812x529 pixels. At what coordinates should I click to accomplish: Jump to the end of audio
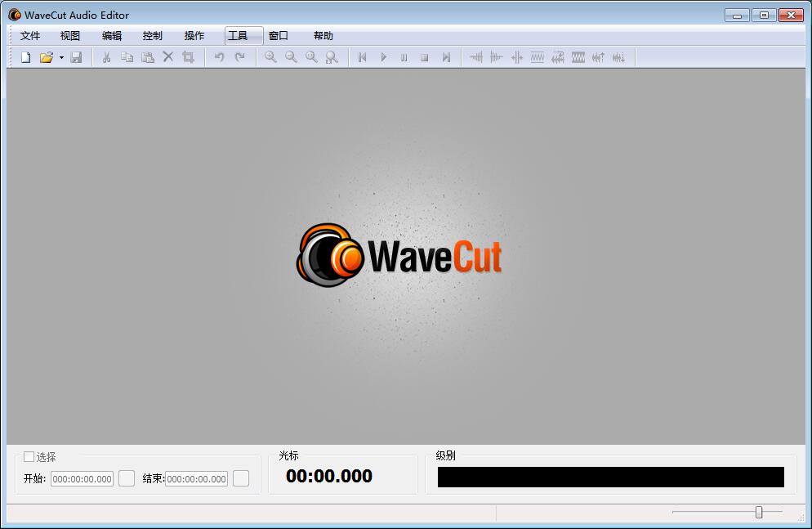446,57
